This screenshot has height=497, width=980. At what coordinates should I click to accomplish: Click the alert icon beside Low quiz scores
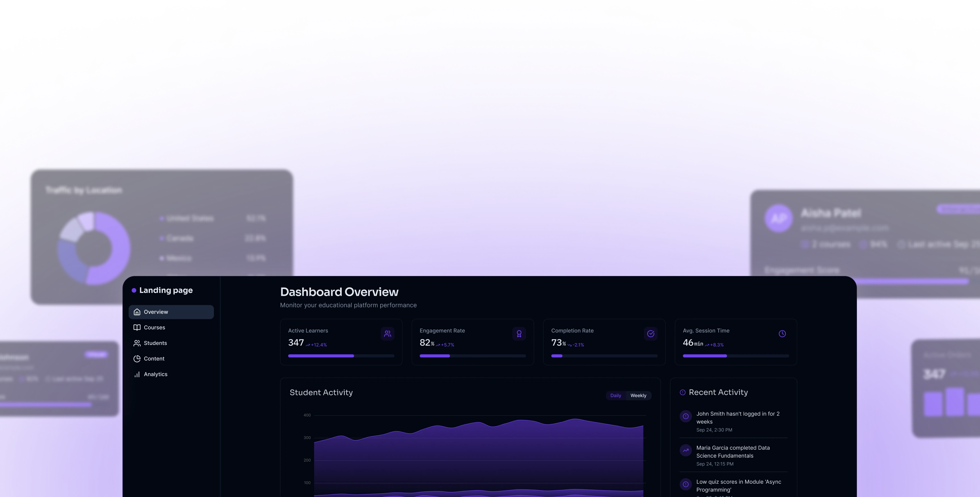(686, 484)
